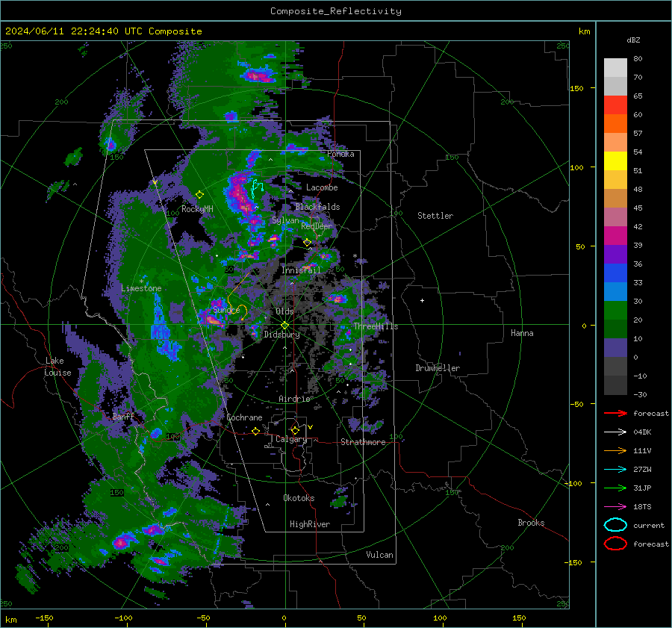Click the Composite_Reflectivity title
This screenshot has width=672, height=628.
335,11
